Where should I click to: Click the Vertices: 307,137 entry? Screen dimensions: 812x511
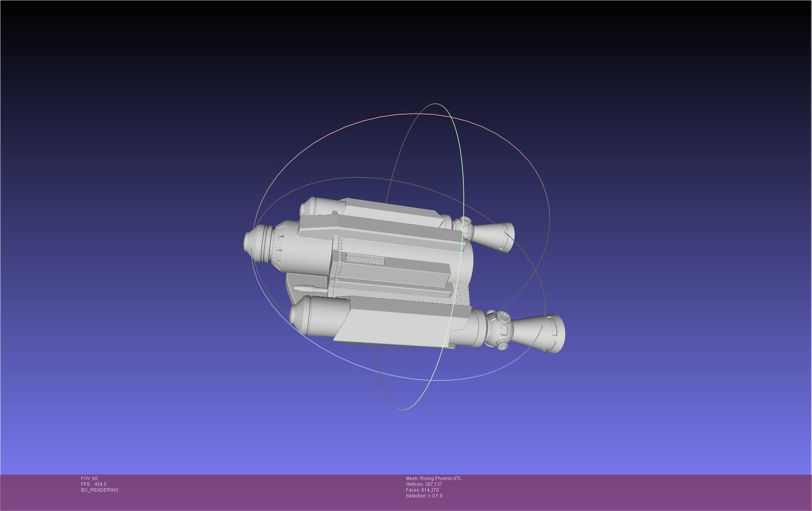[424, 484]
